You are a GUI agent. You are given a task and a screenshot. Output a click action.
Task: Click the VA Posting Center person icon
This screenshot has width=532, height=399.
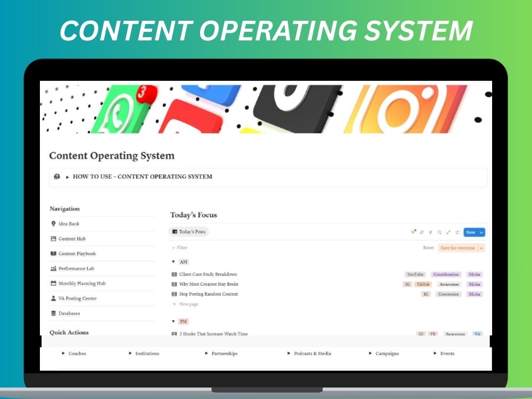tap(53, 298)
